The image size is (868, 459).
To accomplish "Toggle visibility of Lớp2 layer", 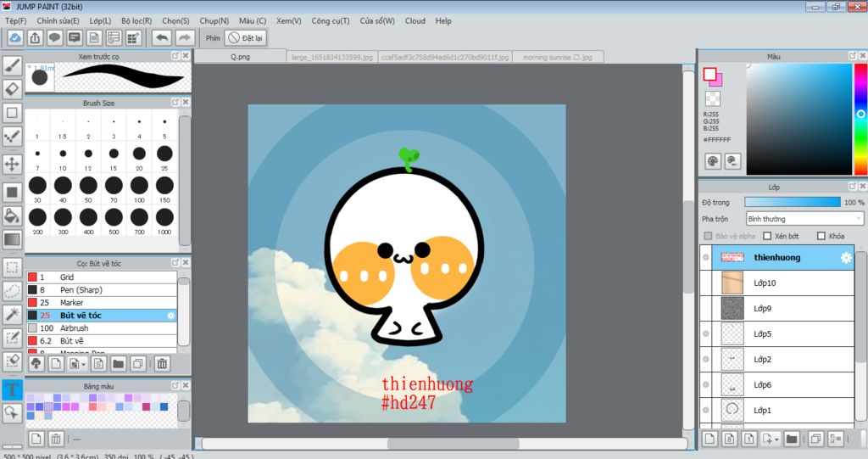I will click(706, 359).
